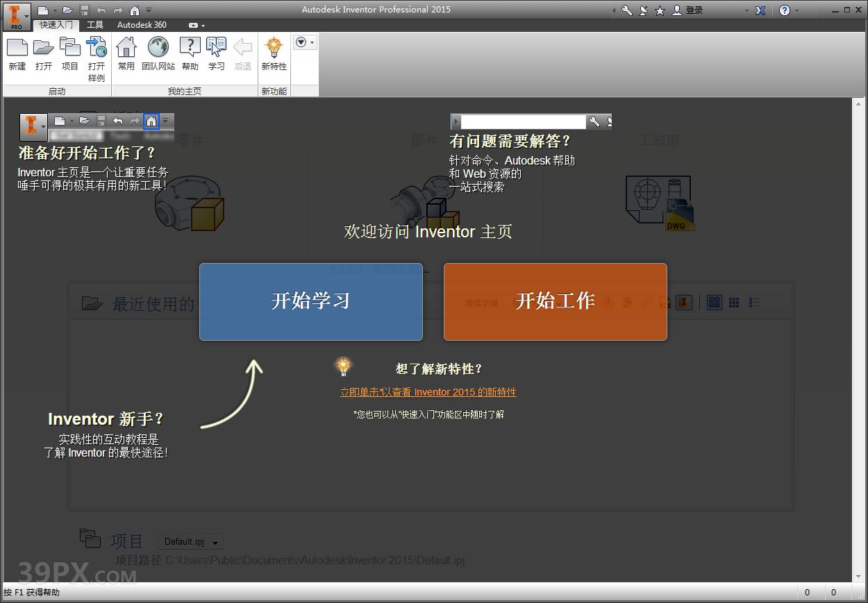Enable list view for recent documents
Image resolution: width=868 pixels, height=603 pixels.
click(x=753, y=303)
